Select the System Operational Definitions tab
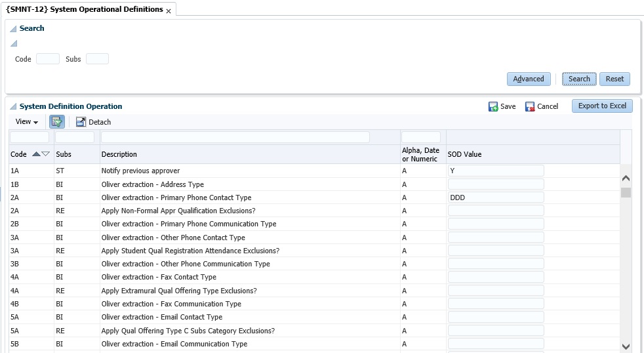This screenshot has width=644, height=353. click(x=84, y=9)
